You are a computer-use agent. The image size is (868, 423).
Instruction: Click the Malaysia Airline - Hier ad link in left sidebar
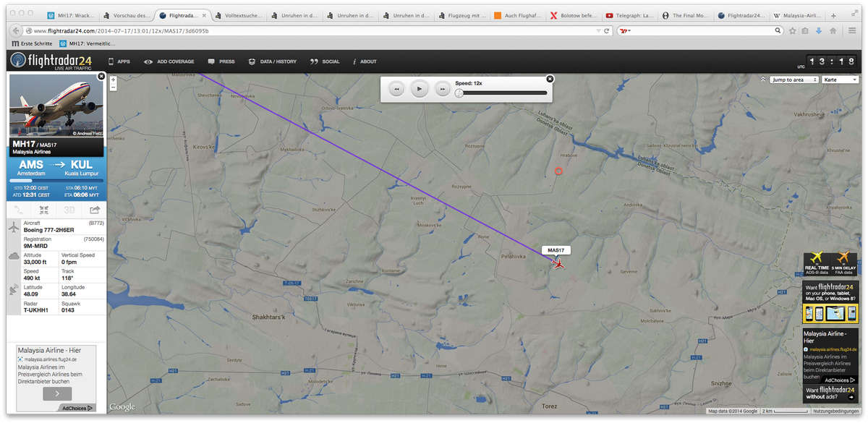point(49,350)
